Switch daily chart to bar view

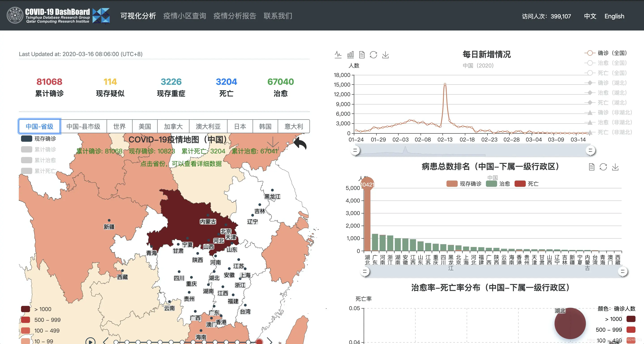click(350, 54)
